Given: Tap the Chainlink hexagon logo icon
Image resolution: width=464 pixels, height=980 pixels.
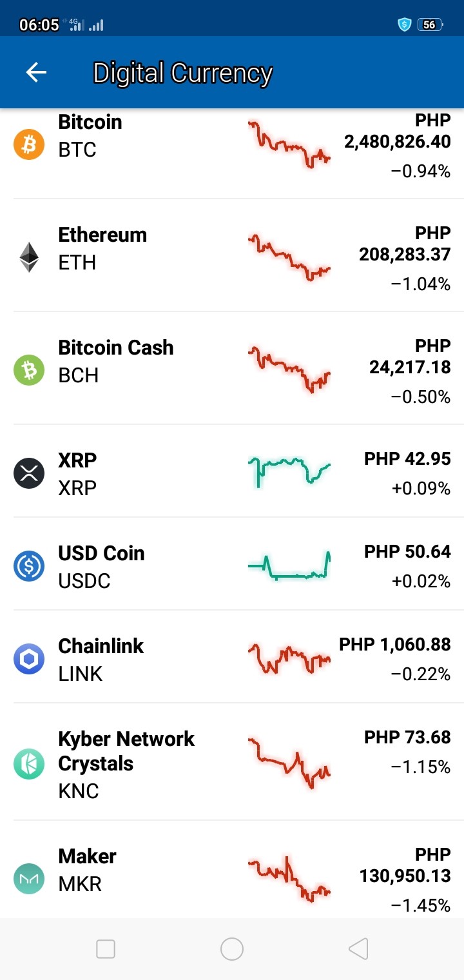Looking at the screenshot, I should 29,659.
